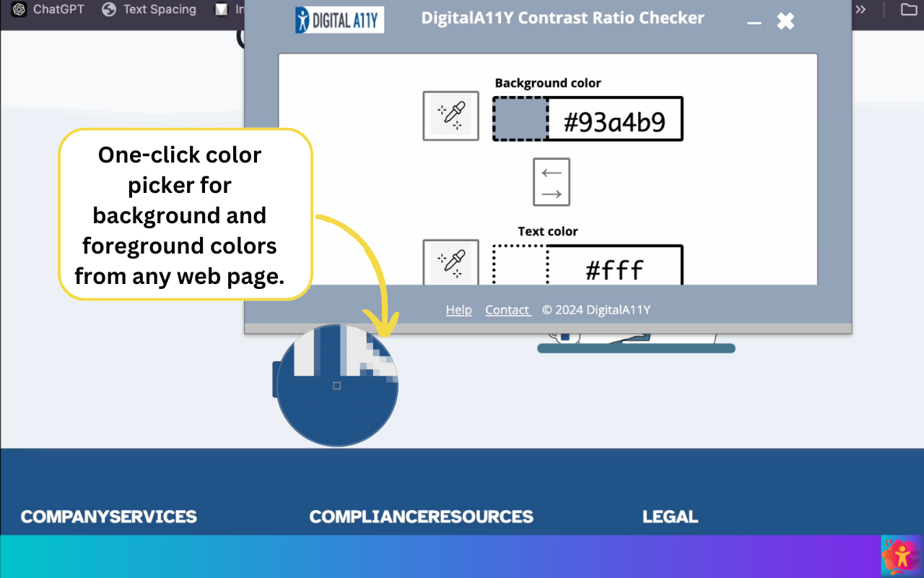The image size is (924, 578).
Task: Minimize the Contrast Ratio Checker panel
Action: (754, 22)
